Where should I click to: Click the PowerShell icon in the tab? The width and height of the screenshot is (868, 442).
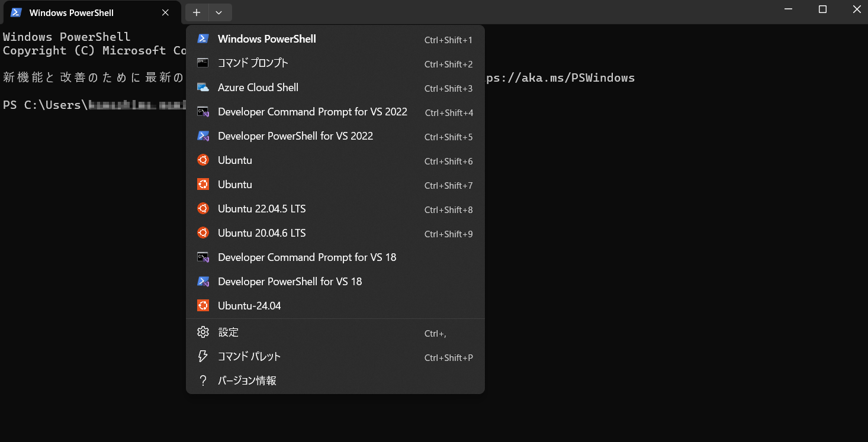pos(16,12)
